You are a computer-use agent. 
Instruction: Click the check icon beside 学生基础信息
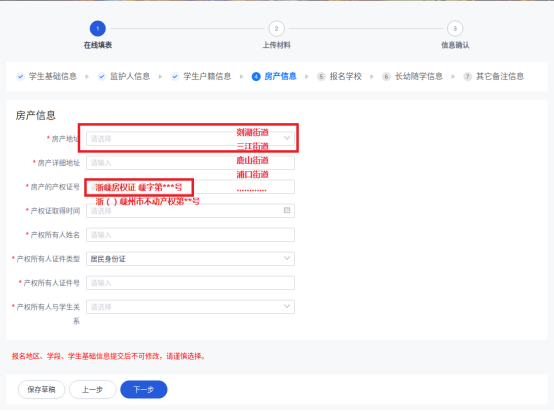pos(20,76)
